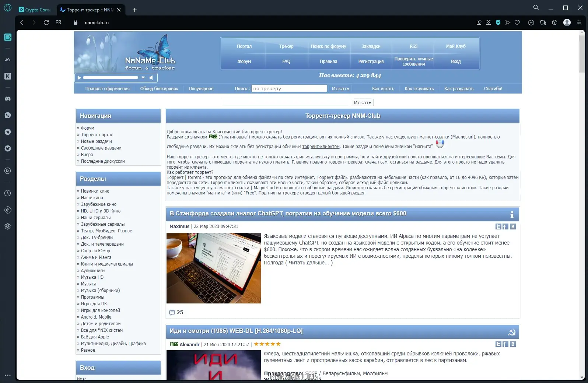588x383 pixels.
Task: Open Новые раздачи in navigation
Action: (96, 141)
